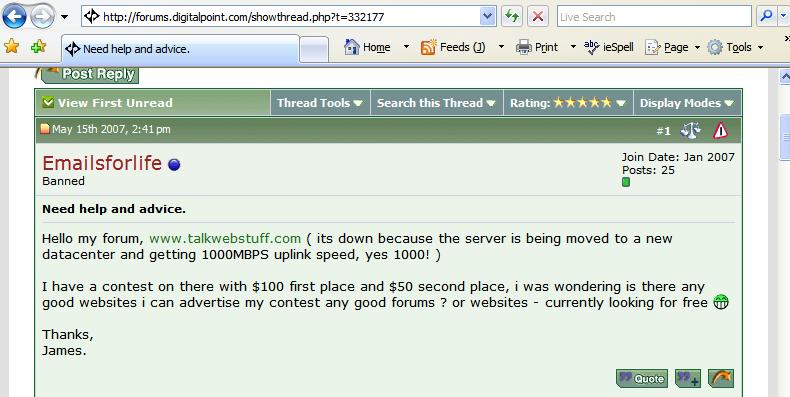Click the Live Search magnifier icon

coord(766,17)
